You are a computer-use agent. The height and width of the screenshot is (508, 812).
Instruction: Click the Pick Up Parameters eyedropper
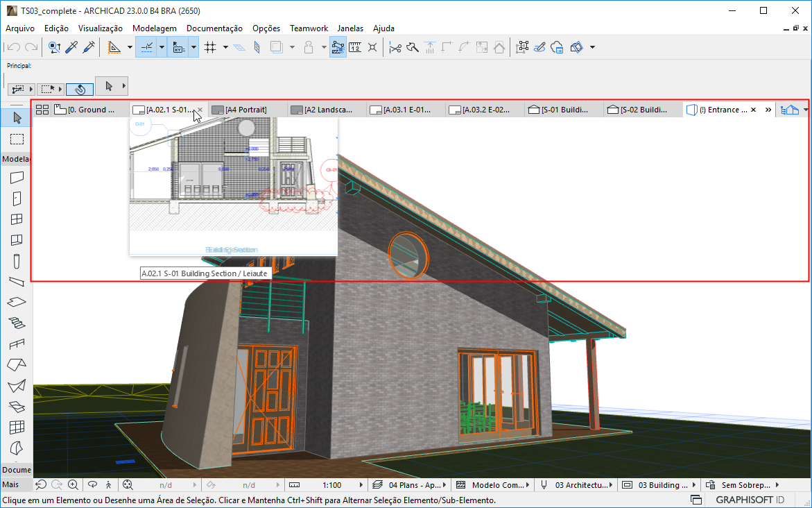click(x=71, y=47)
